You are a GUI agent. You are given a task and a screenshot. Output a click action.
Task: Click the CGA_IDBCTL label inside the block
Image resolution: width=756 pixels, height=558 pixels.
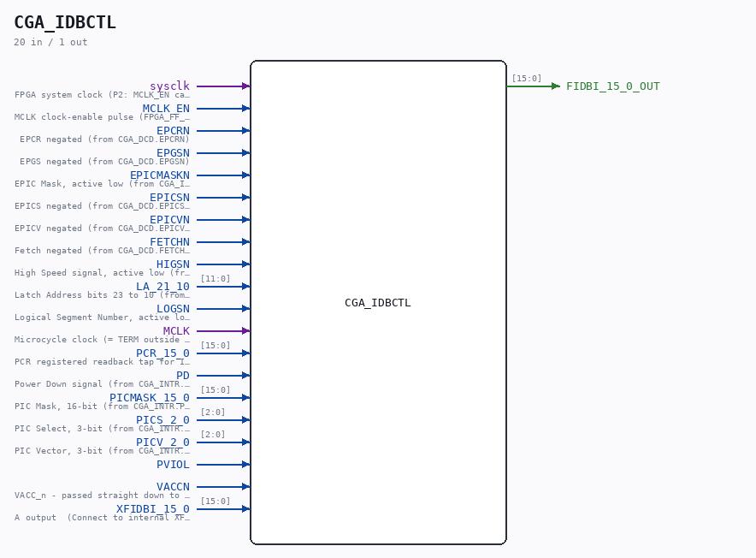coord(377,303)
